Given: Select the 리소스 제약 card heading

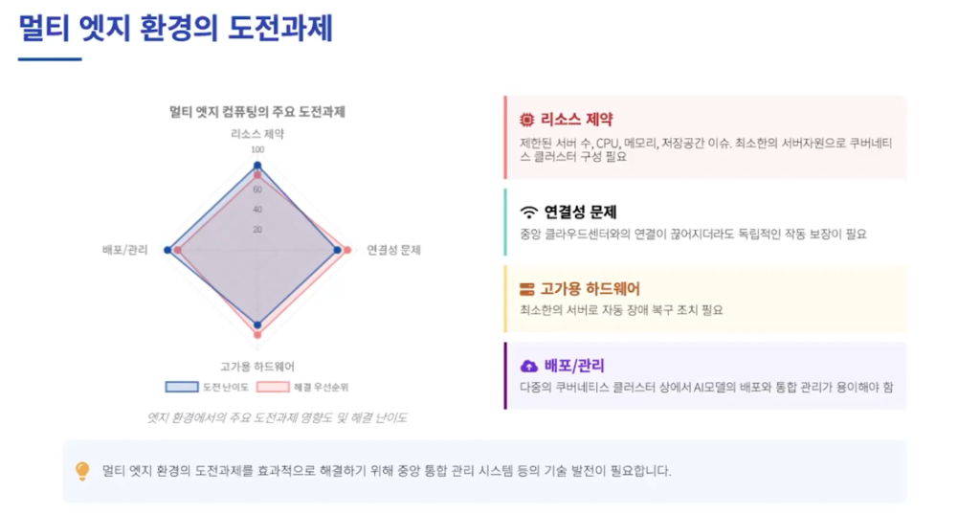Looking at the screenshot, I should (576, 120).
